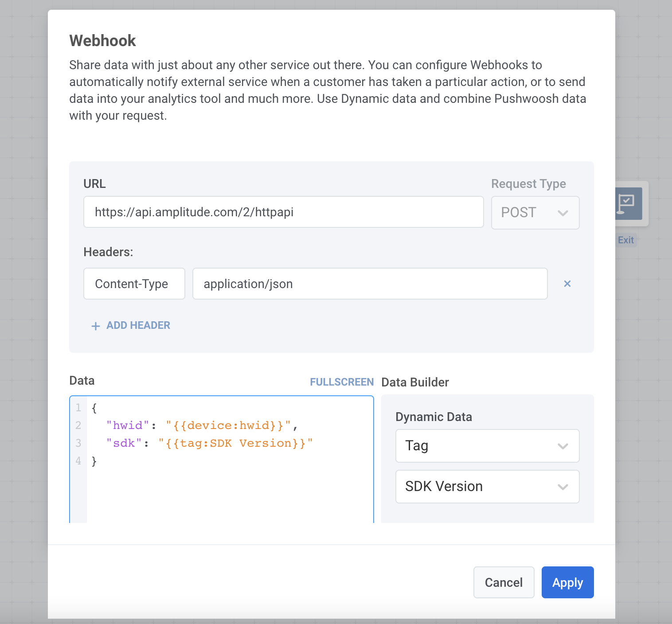Place cursor on the "sdk" key in editor
The height and width of the screenshot is (624, 672).
(124, 443)
